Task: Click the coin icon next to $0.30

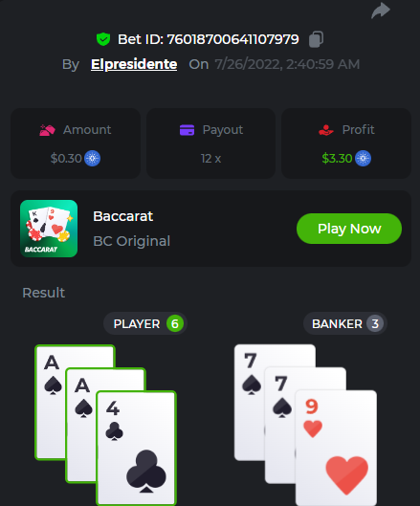Action: coord(93,159)
